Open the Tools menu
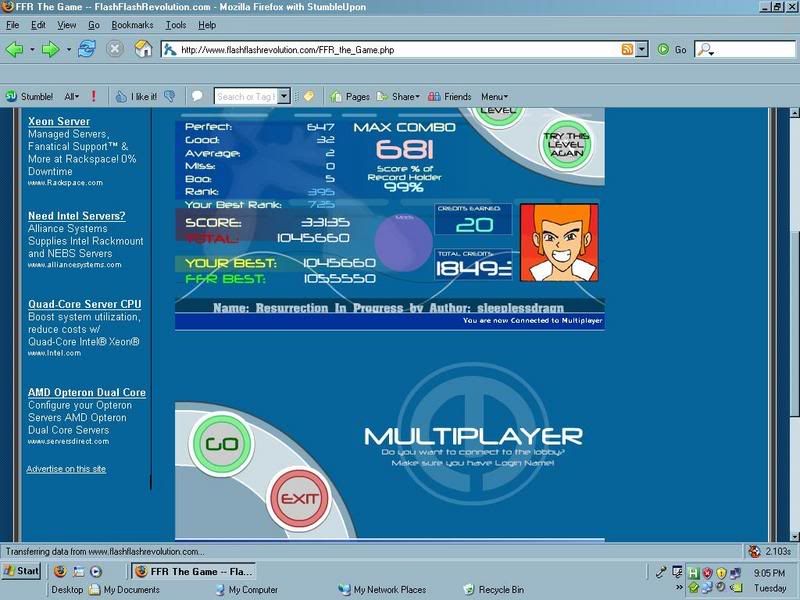Screen dimensions: 800x600 coord(176,24)
